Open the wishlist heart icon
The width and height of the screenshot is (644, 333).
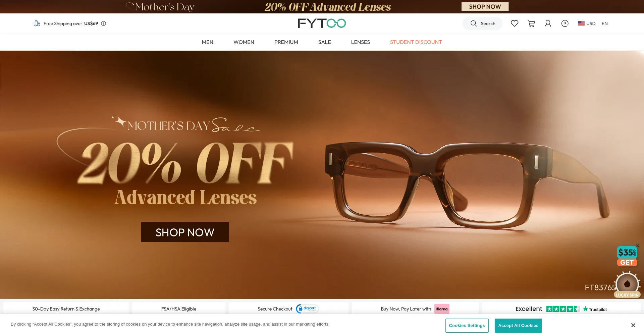(x=515, y=23)
